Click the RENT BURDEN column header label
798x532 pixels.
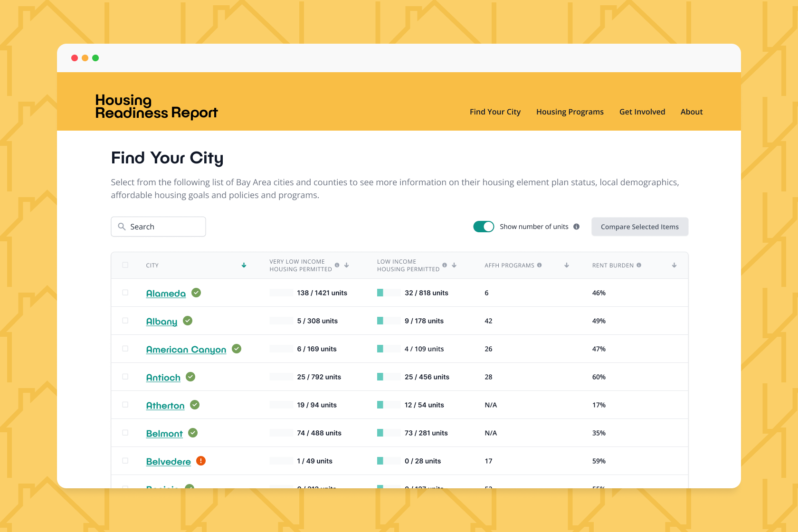tap(613, 265)
